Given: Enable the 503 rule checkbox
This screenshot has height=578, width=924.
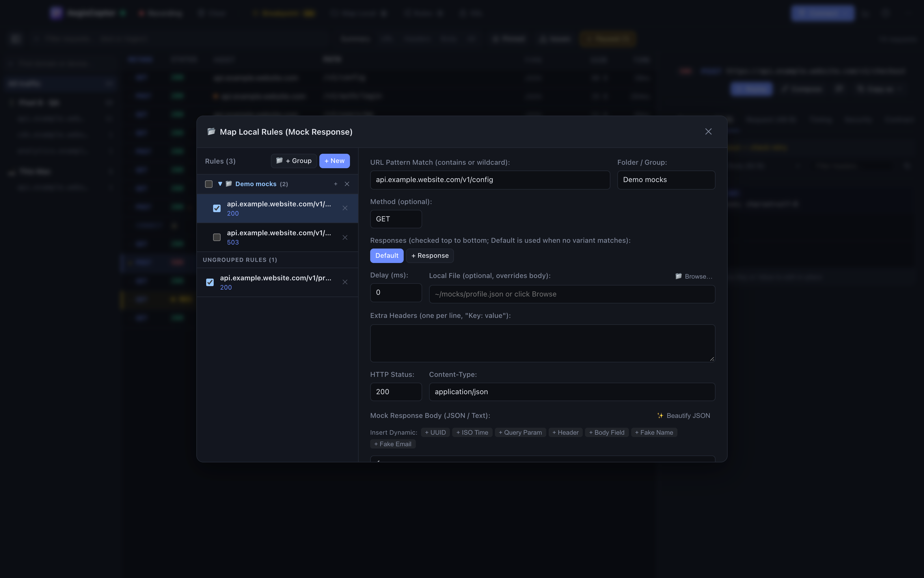Looking at the screenshot, I should [x=217, y=237].
